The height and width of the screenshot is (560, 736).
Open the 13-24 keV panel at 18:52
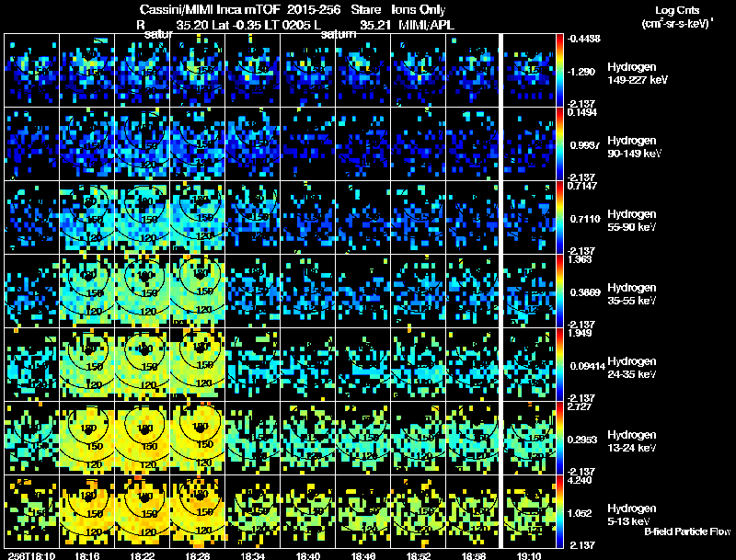coord(419,438)
